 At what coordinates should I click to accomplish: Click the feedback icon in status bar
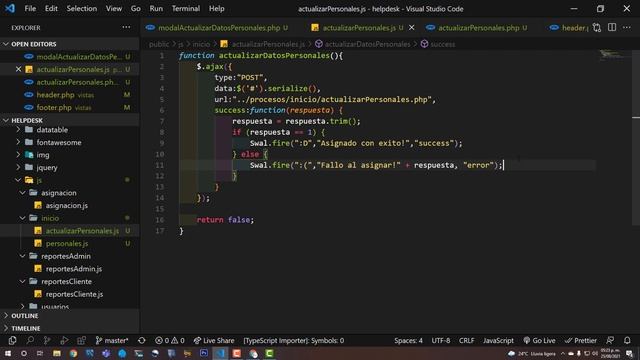coord(610,340)
